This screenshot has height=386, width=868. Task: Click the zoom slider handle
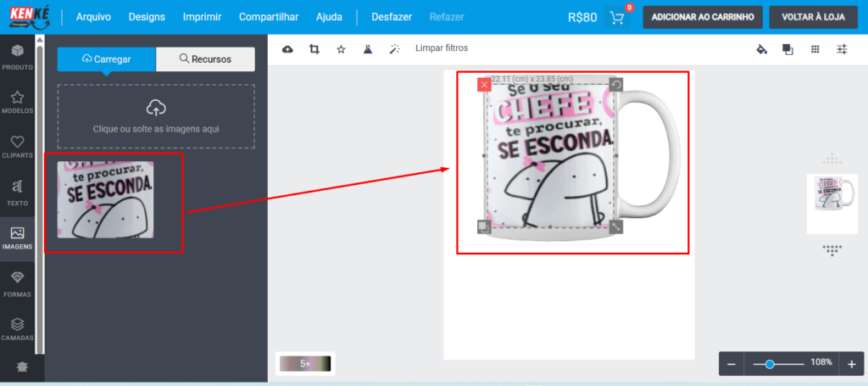(770, 363)
